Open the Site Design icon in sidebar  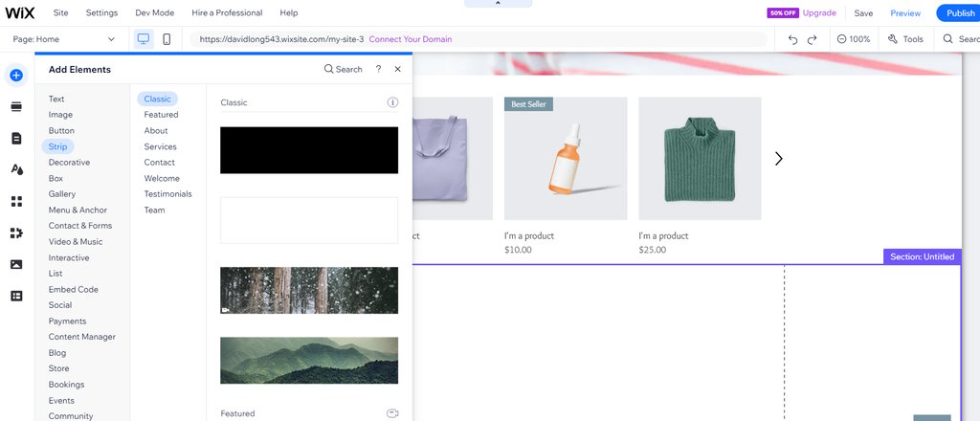[16, 169]
